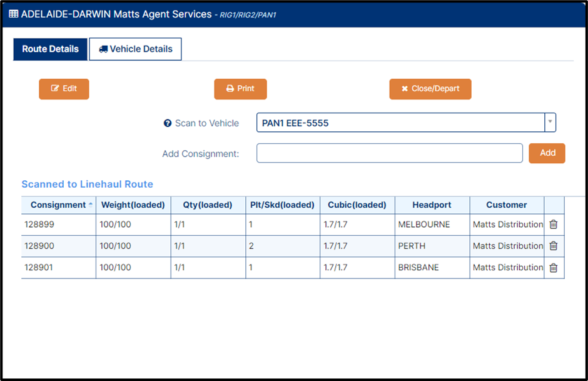Screen dimensions: 588x381
Task: Select consignment number 128900
Action: click(39, 246)
